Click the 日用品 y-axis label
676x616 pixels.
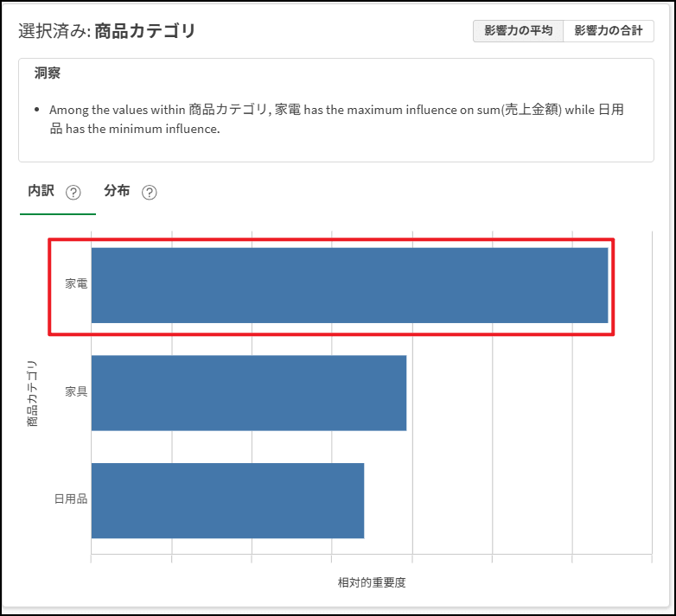(71, 499)
